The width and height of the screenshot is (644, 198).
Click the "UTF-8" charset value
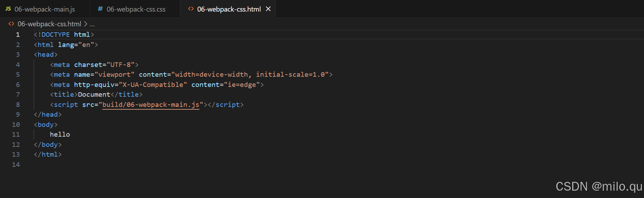(120, 65)
